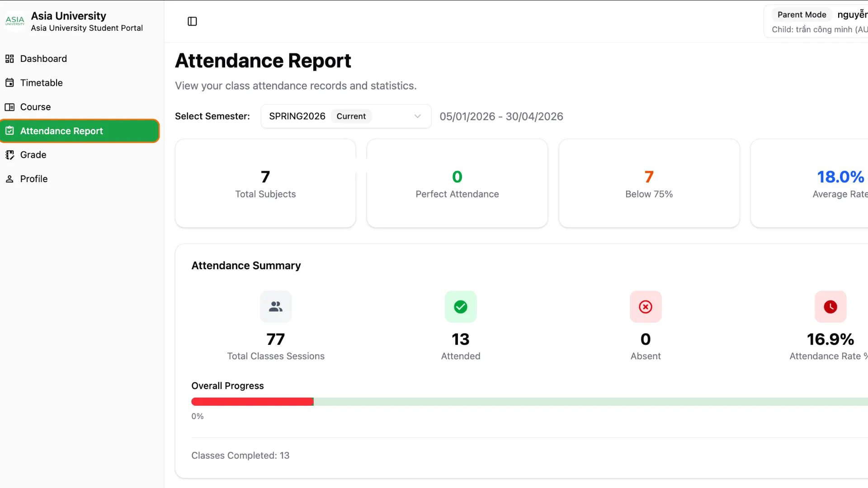Click the chevron in the semester selector
The height and width of the screenshot is (488, 868).
[x=417, y=116]
